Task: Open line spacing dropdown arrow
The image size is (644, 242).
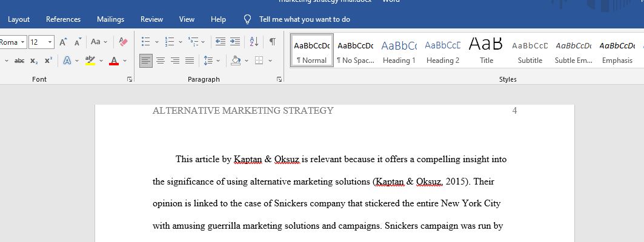Action: coord(218,60)
